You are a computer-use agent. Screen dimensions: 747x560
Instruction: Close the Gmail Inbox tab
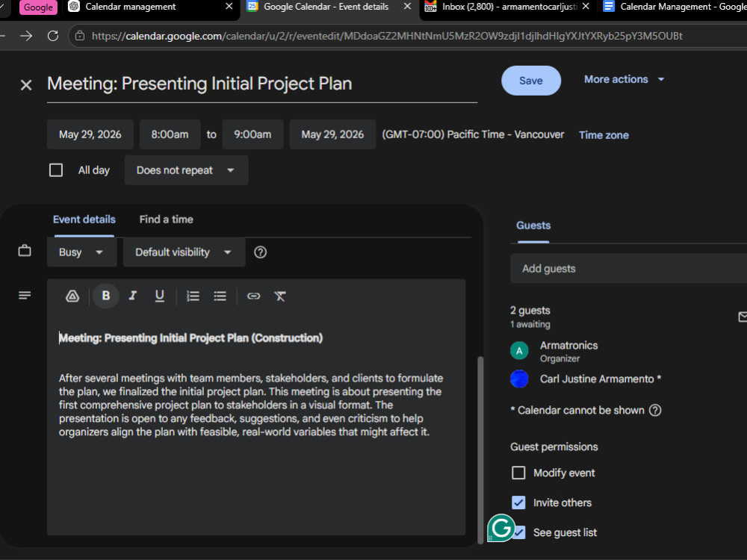pos(586,7)
